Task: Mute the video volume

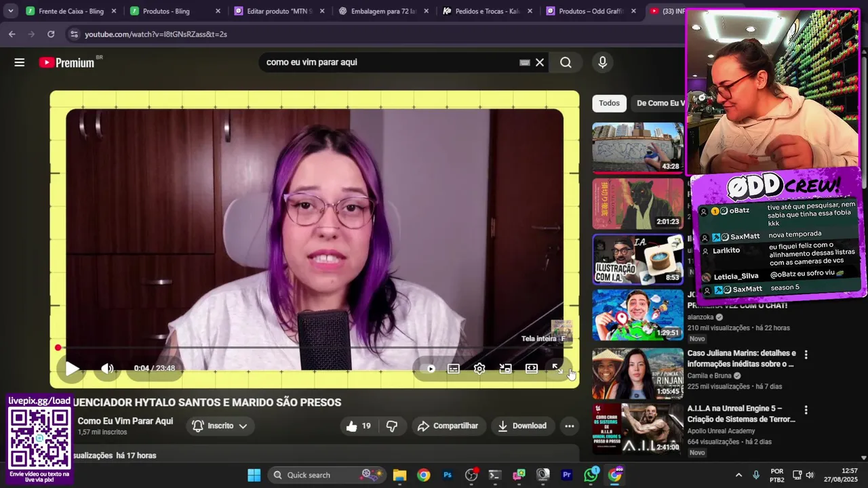Action: 107,369
